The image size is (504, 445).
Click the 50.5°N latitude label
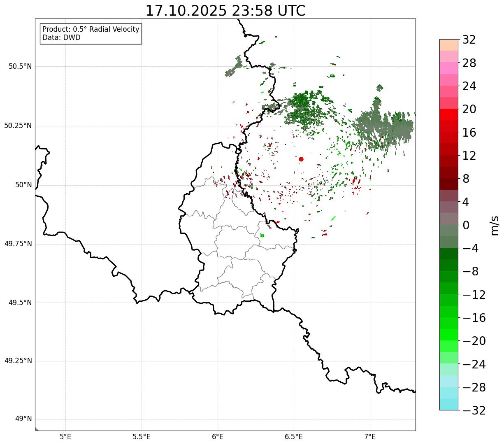pos(20,66)
